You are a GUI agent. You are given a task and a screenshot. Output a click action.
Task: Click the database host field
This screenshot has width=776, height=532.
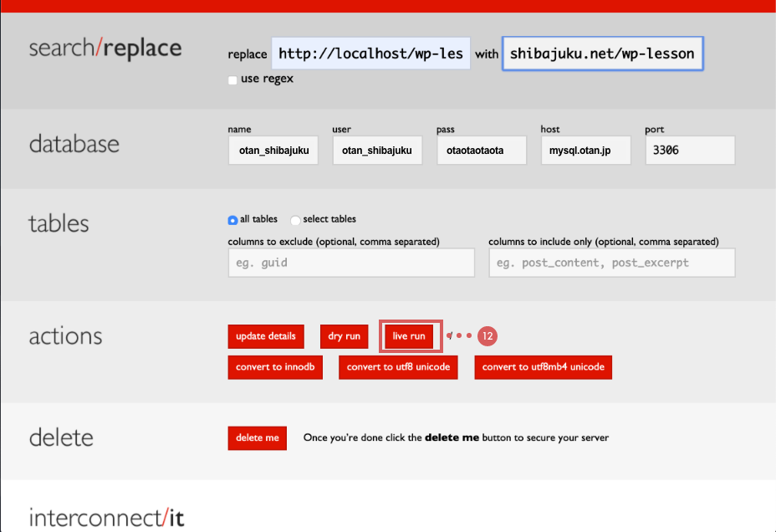pyautogui.click(x=585, y=151)
